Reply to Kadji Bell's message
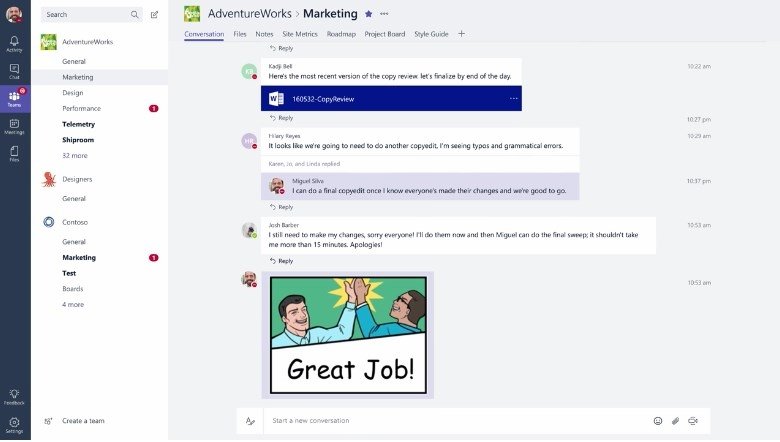Viewport: 780px width, 442px height. point(282,118)
